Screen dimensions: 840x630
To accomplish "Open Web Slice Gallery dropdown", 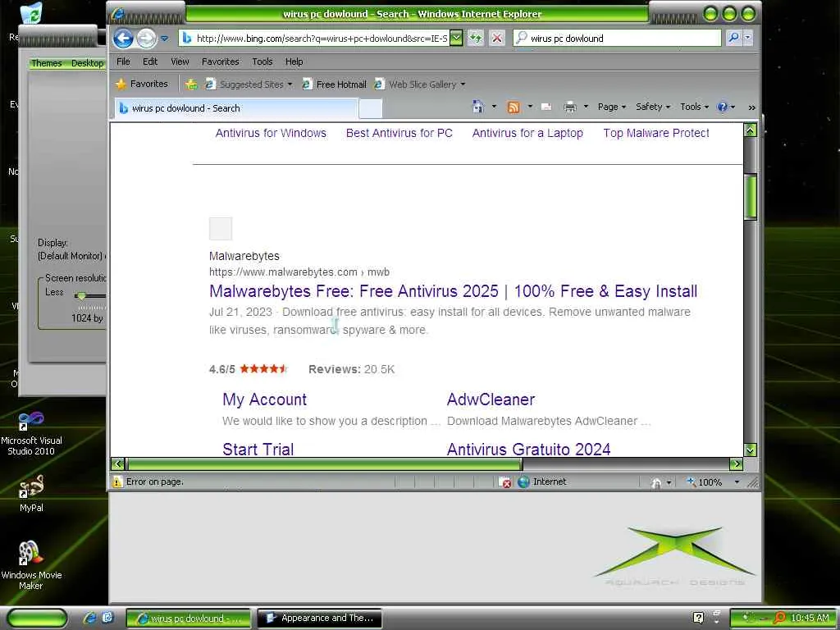I will pos(419,84).
